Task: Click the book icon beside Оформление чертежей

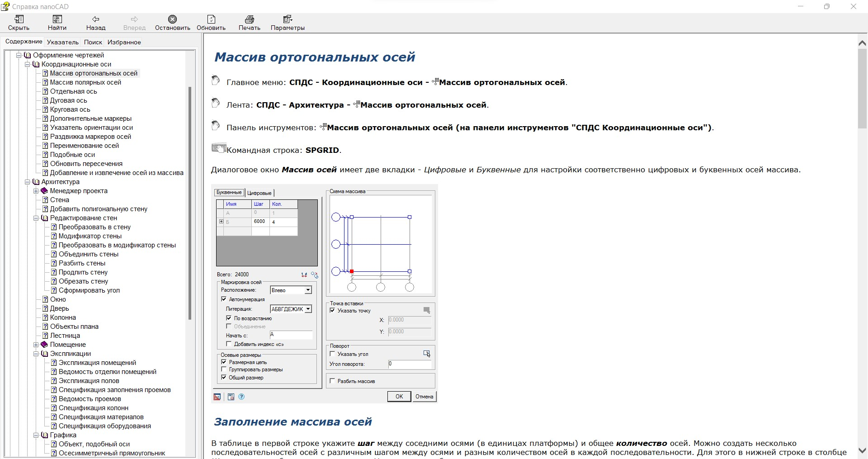Action: [x=28, y=55]
